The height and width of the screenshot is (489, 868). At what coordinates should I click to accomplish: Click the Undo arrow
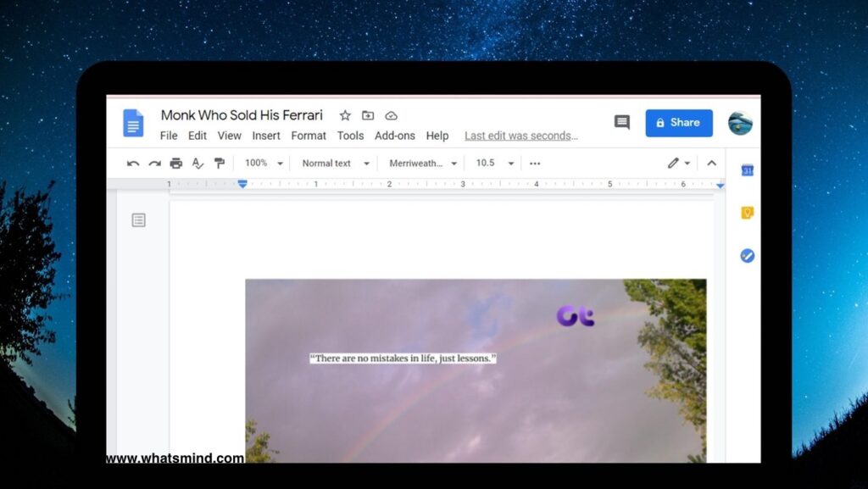coord(133,164)
